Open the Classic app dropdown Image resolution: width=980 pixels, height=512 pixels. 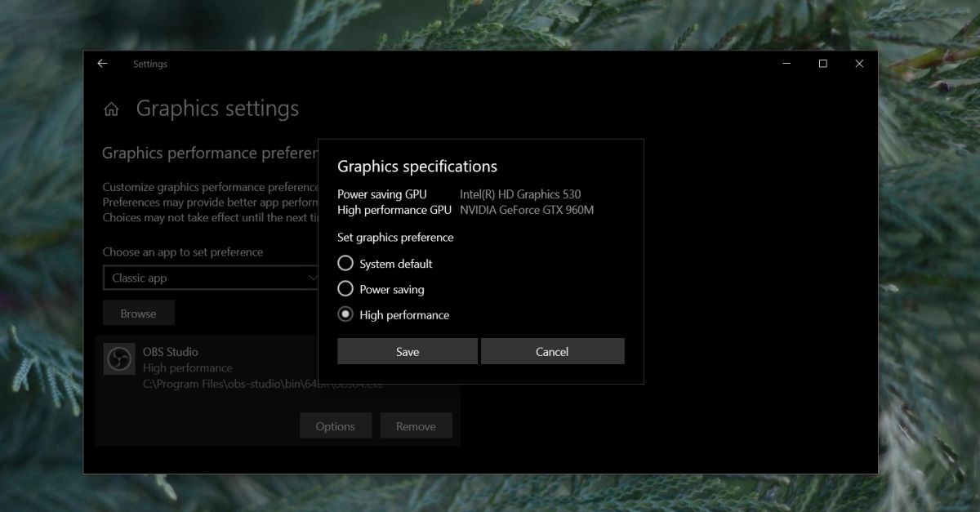pyautogui.click(x=212, y=278)
